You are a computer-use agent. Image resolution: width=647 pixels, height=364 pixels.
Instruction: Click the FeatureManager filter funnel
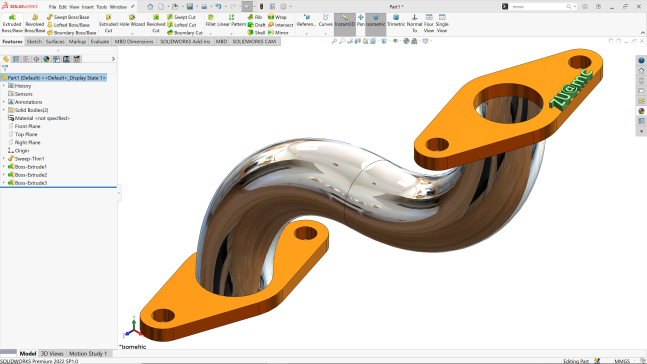(x=5, y=68)
